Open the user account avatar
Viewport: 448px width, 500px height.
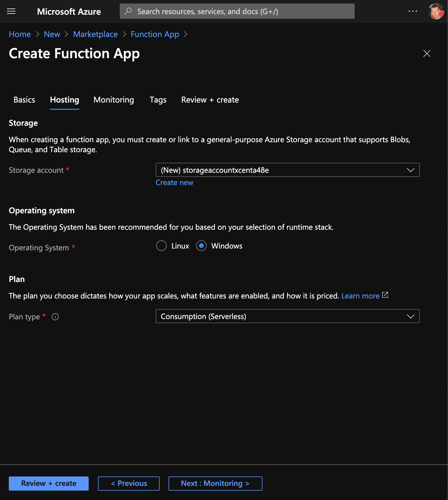click(436, 11)
